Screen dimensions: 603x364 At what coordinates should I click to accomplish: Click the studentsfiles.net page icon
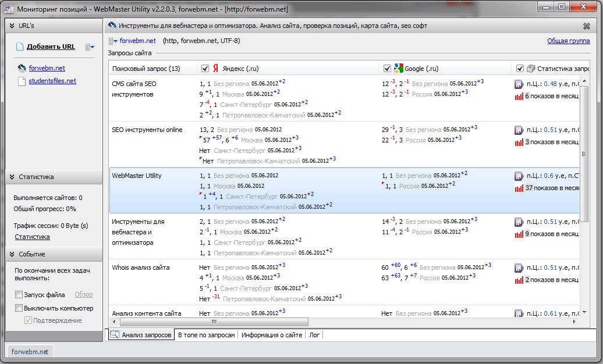[22, 81]
